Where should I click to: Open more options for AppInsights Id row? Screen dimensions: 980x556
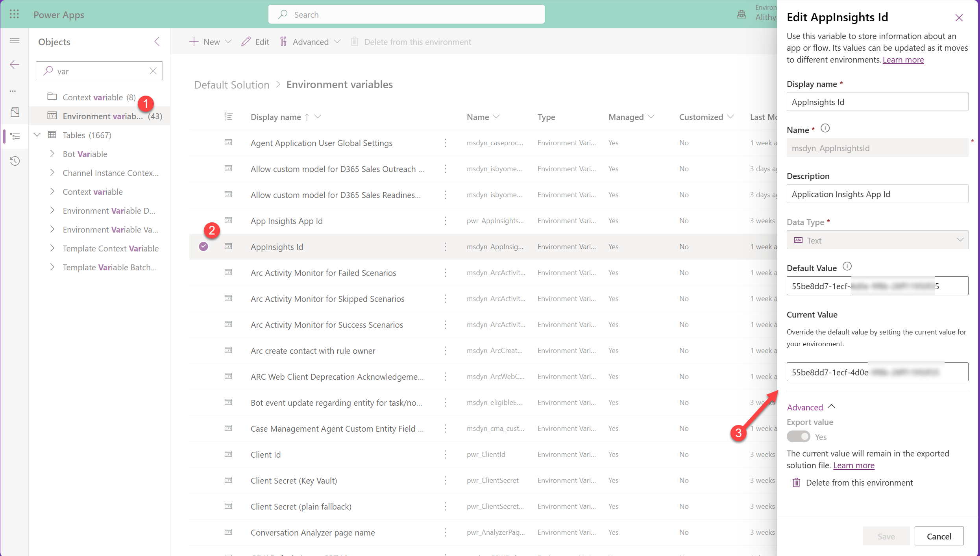coord(446,247)
